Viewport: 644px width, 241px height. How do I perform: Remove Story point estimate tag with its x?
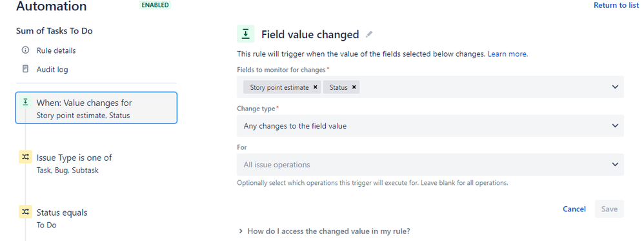click(315, 87)
